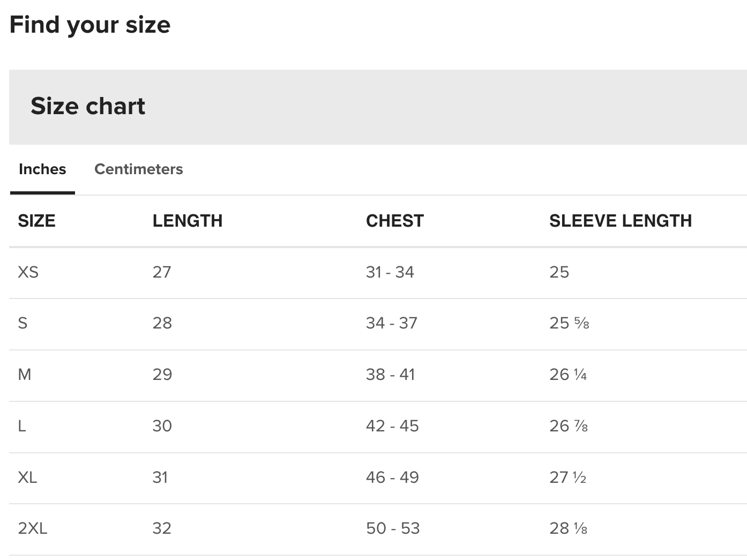747x560 pixels.
Task: Click chest value 31 - 34
Action: click(390, 272)
